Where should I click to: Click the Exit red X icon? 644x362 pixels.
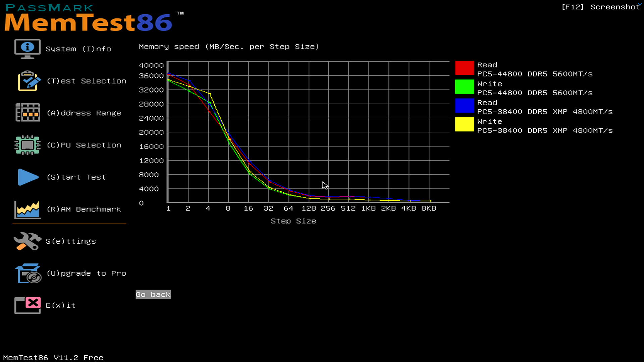(x=28, y=305)
